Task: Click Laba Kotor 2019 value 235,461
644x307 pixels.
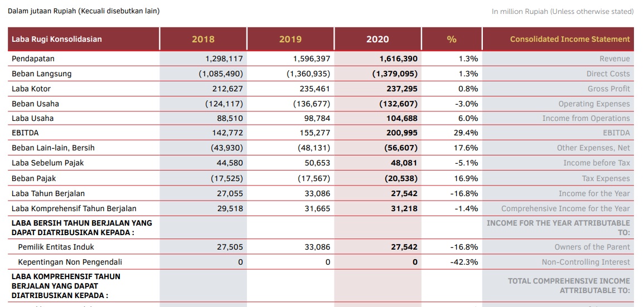Action: 314,89
